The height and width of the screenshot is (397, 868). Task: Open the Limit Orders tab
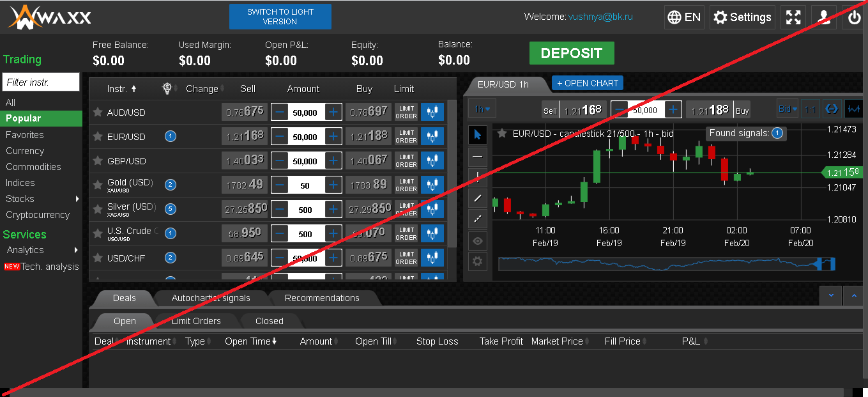[x=196, y=321]
